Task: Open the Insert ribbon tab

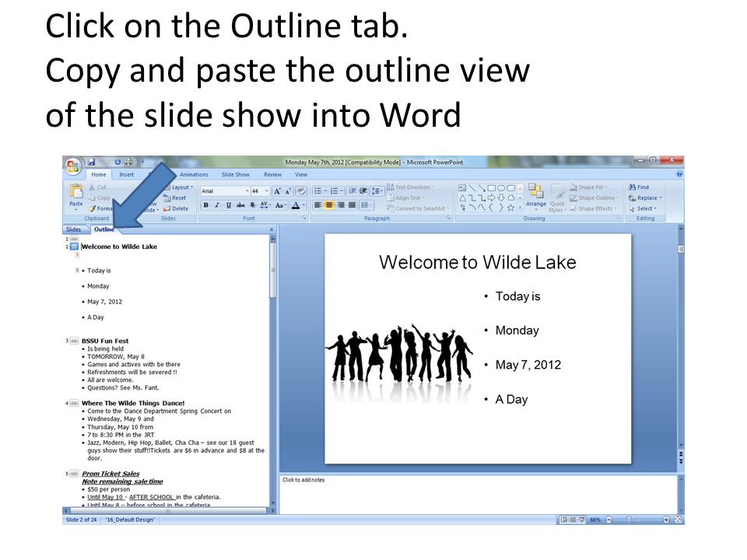Action: (126, 175)
